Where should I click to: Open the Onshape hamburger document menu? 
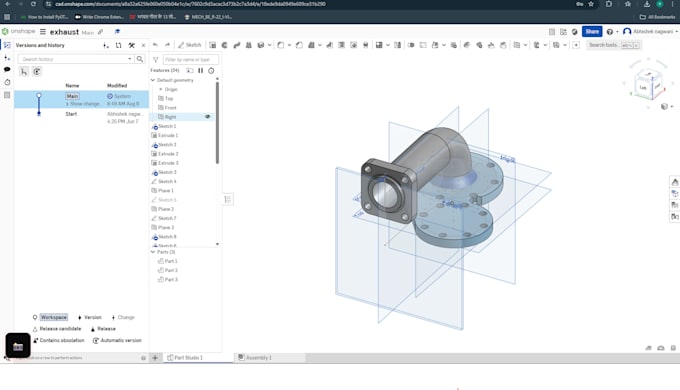pos(42,32)
